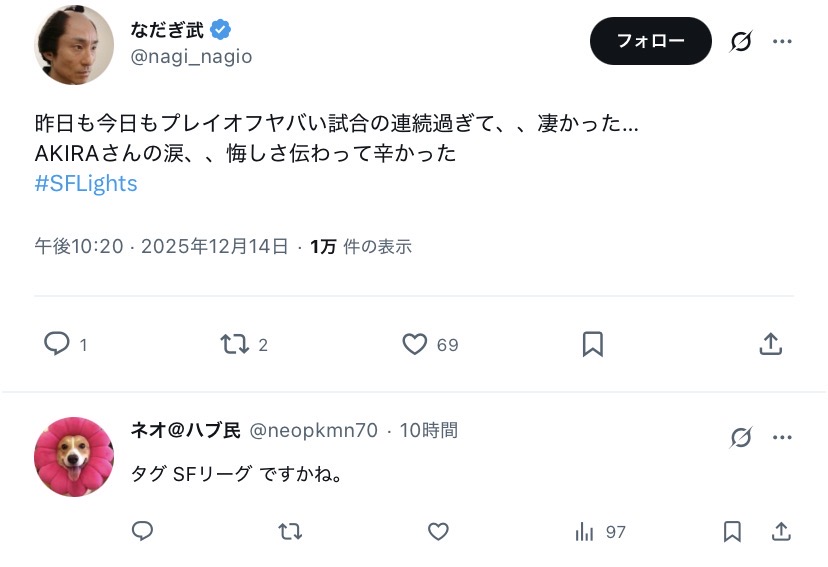Screen dimensions: 828x567
Task: Open なだぎ武 profile picture
Action: point(74,45)
